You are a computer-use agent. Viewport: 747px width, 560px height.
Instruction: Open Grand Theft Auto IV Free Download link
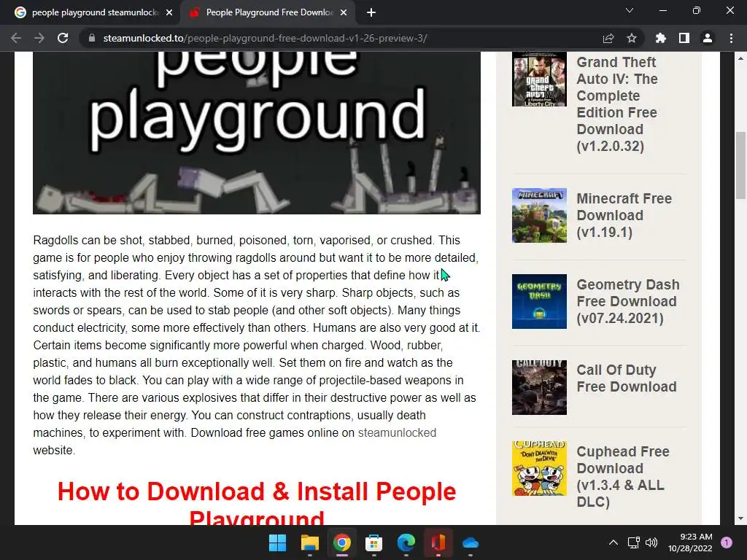pos(617,104)
